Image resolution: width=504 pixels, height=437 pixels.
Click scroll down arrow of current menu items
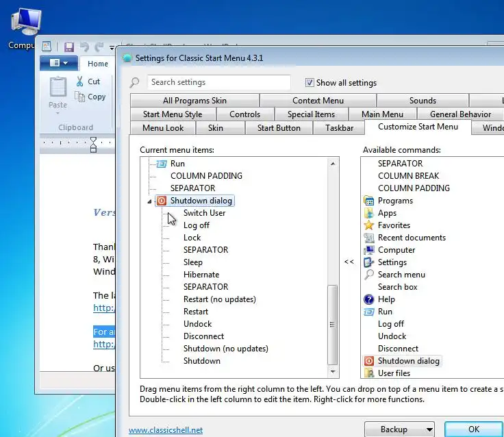point(333,371)
